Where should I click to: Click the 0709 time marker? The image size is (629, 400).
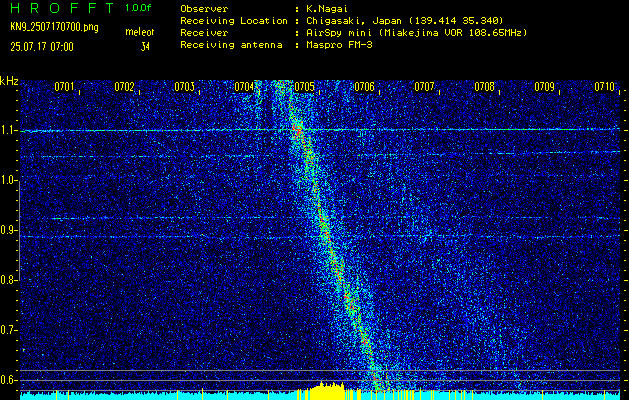(x=545, y=87)
